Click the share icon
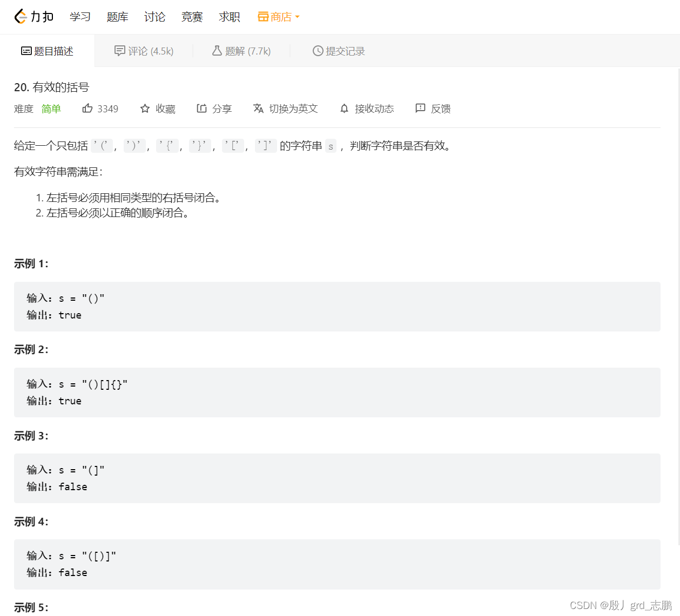 201,109
